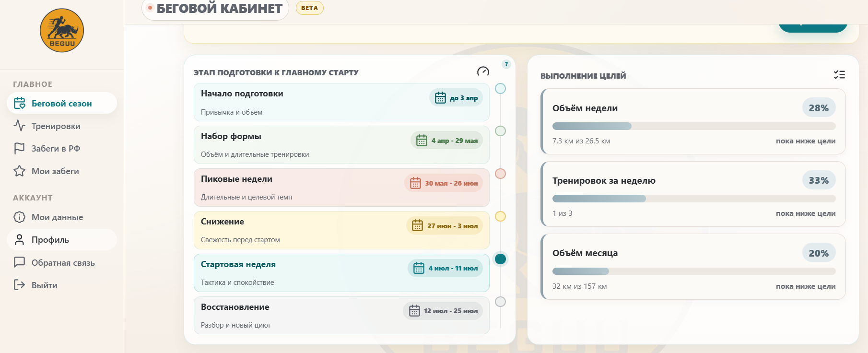Click the text 1 из 3
The image size is (868, 353).
point(563,213)
